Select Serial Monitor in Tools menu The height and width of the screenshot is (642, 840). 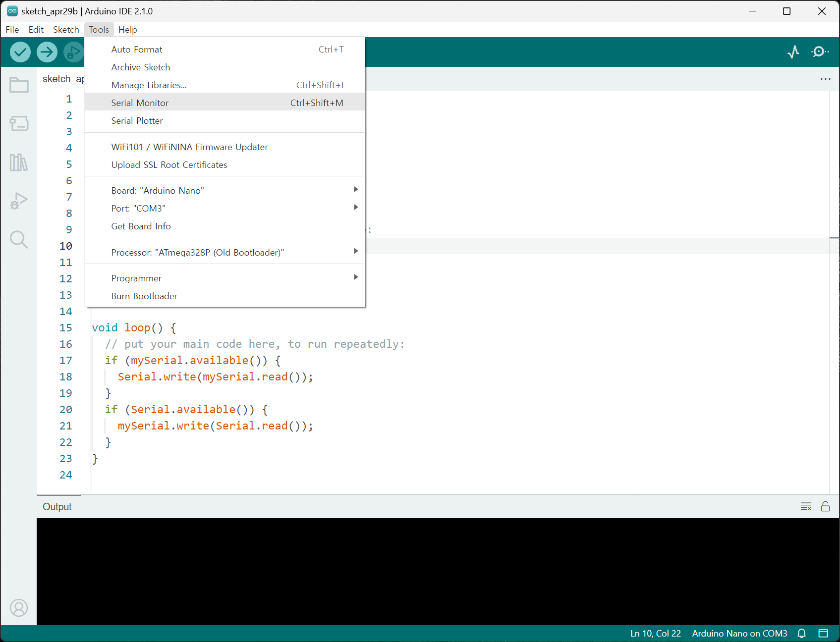[x=225, y=103]
